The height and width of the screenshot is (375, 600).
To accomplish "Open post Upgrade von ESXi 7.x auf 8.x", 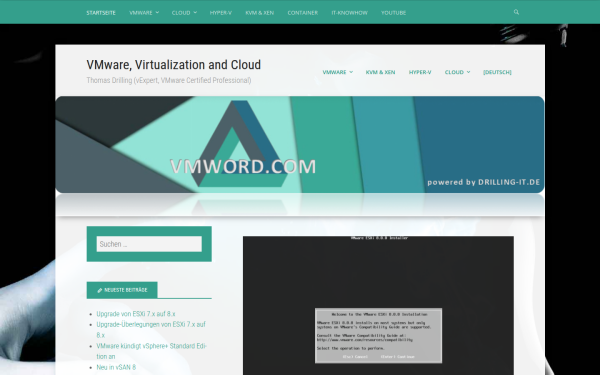I will (136, 314).
